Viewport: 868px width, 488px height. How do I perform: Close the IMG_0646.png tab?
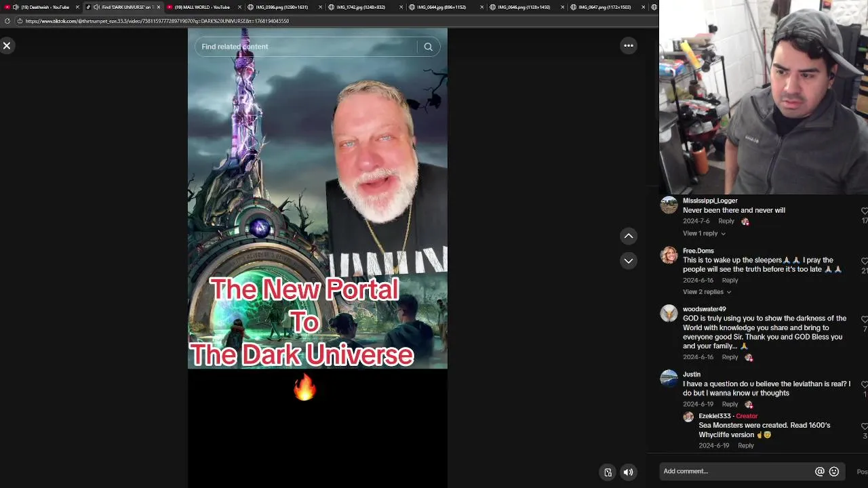coord(563,7)
